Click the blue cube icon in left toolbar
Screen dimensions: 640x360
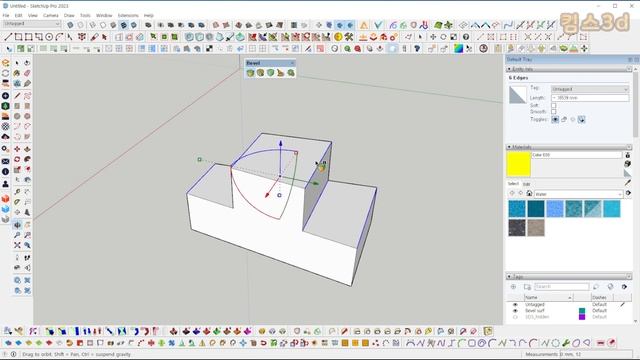[x=5, y=209]
